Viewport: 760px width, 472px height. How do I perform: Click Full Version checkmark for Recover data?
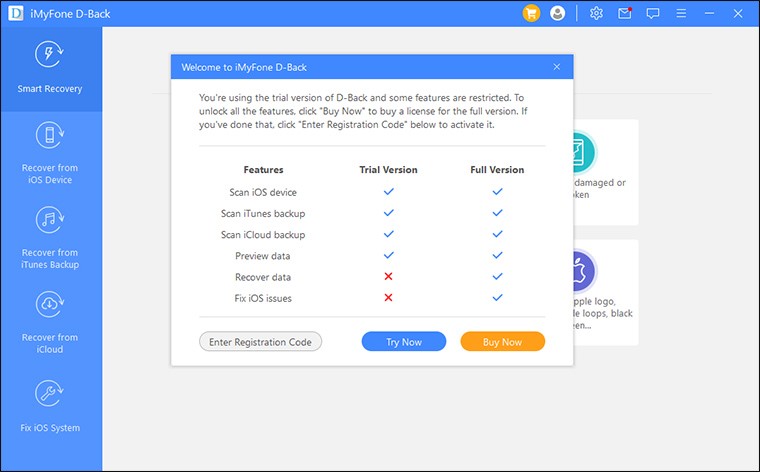pos(497,277)
